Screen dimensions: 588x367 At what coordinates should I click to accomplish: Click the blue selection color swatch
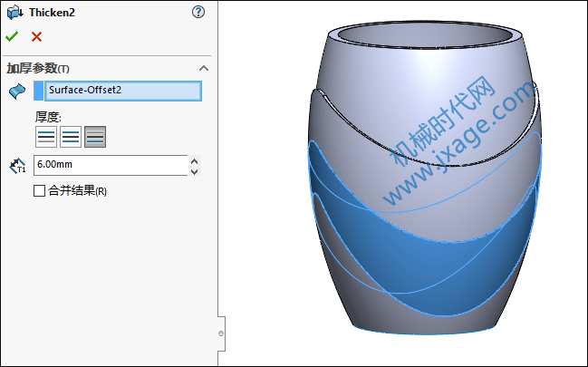click(38, 91)
